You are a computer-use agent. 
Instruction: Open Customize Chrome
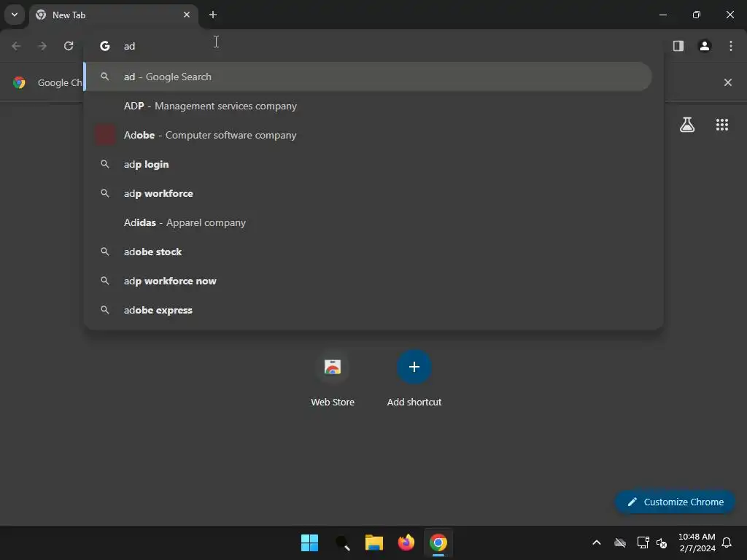click(x=675, y=502)
